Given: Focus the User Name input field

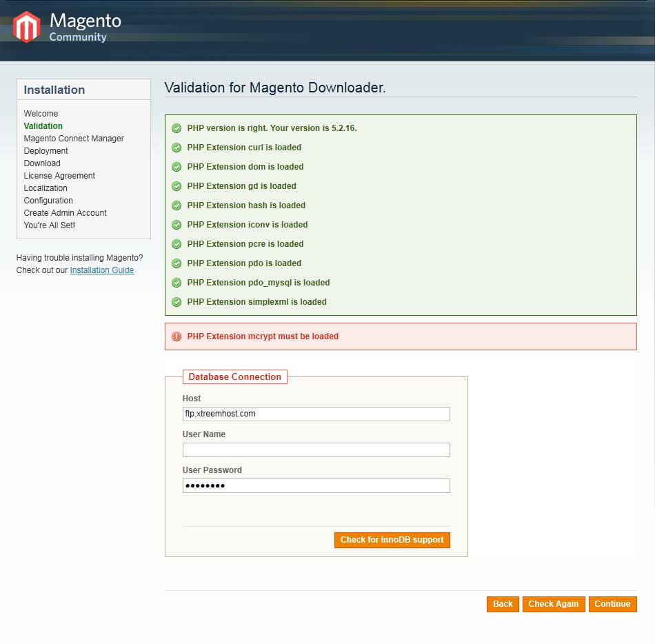Looking at the screenshot, I should coord(316,450).
